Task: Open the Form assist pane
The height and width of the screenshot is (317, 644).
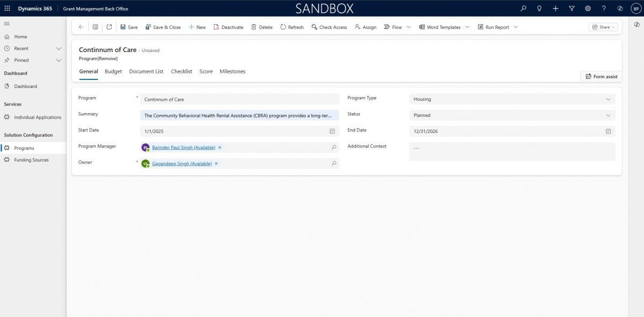Action: (x=601, y=77)
